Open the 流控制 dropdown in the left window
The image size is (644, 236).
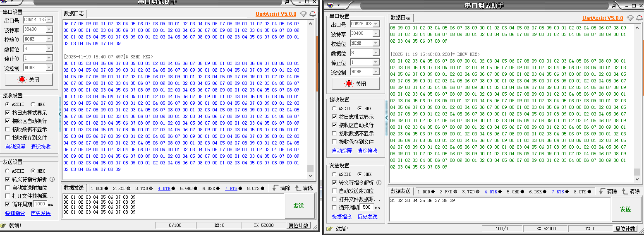click(49, 67)
